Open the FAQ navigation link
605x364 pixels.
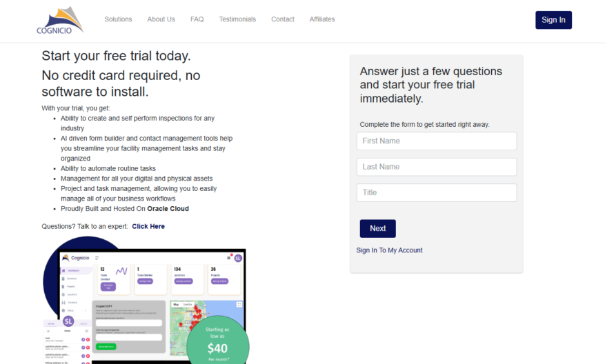(197, 19)
